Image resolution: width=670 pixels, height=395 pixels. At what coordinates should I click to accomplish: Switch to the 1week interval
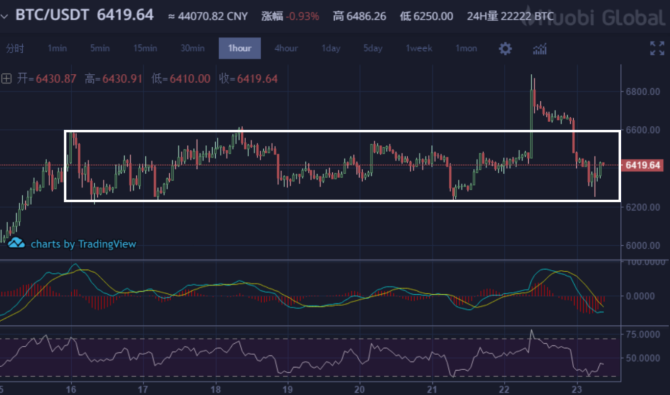419,48
